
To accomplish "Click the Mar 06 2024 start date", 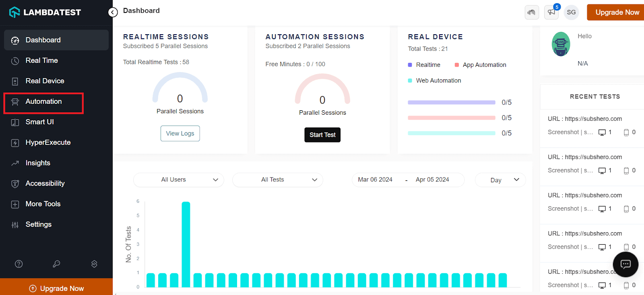I will pyautogui.click(x=375, y=179).
